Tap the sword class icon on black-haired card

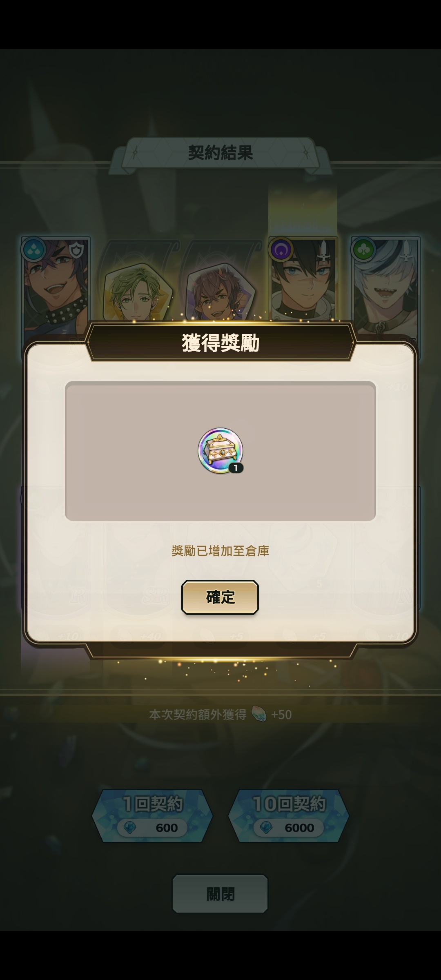(323, 251)
